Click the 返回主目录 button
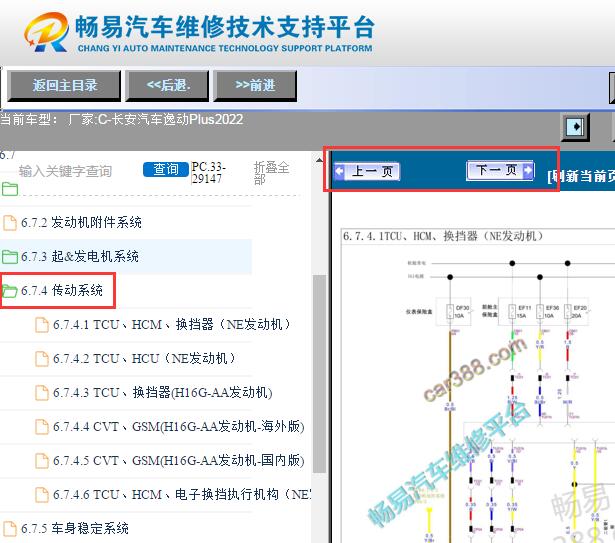This screenshot has height=543, width=615. pyautogui.click(x=64, y=86)
